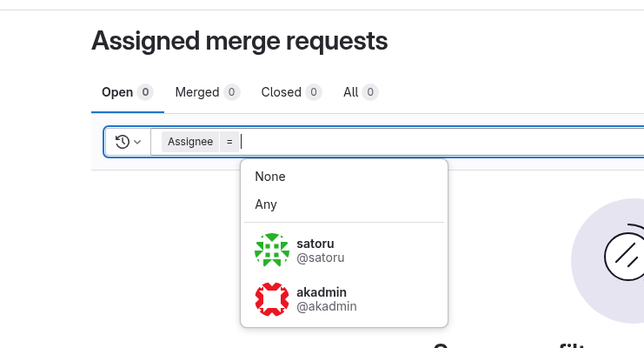The width and height of the screenshot is (644, 348).
Task: Click the @satoru username text
Action: click(321, 258)
